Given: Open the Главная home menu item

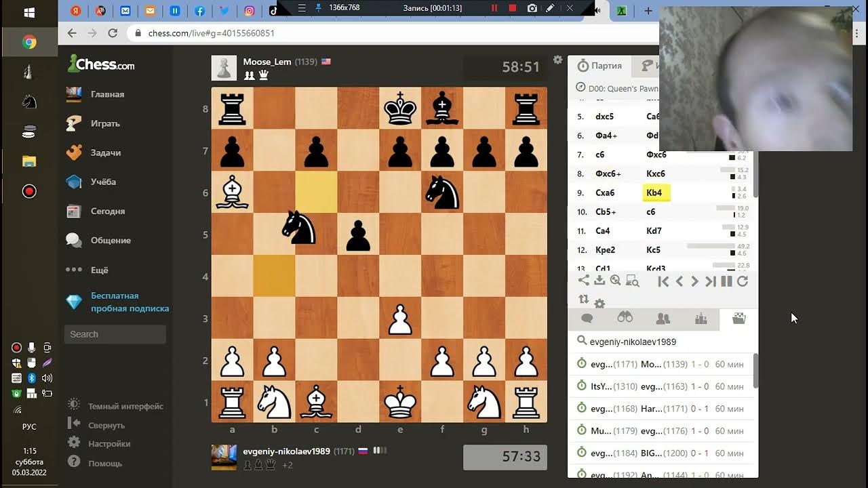Looking at the screenshot, I should [x=95, y=94].
